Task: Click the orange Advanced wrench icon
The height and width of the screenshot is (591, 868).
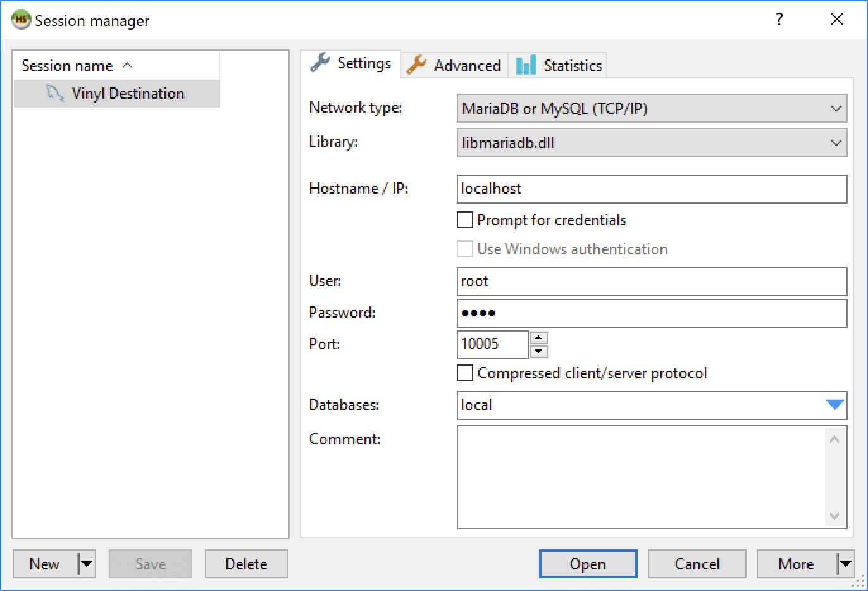Action: click(x=417, y=65)
